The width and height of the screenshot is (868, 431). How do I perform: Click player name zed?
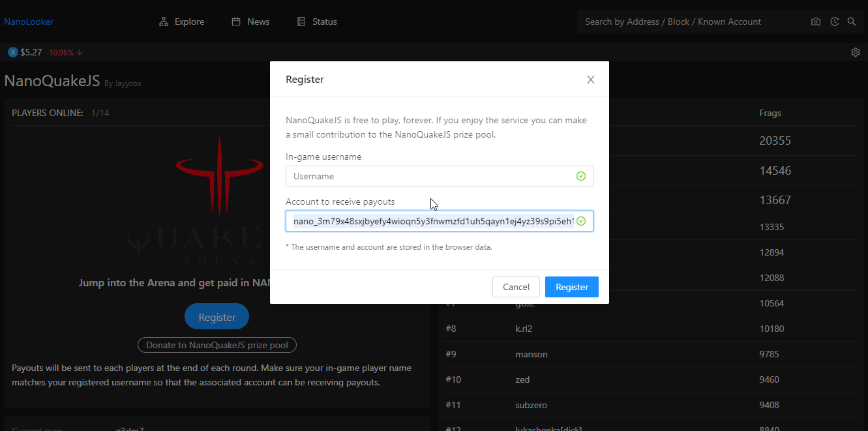(522, 379)
